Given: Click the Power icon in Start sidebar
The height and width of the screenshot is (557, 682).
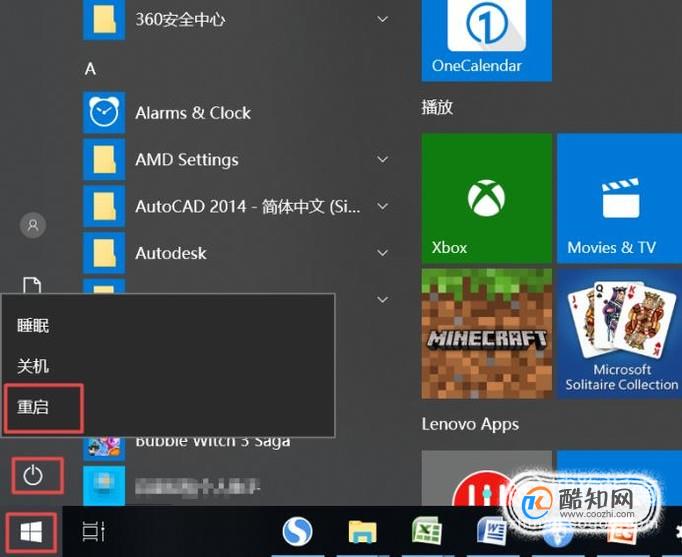Looking at the screenshot, I should click(33, 475).
